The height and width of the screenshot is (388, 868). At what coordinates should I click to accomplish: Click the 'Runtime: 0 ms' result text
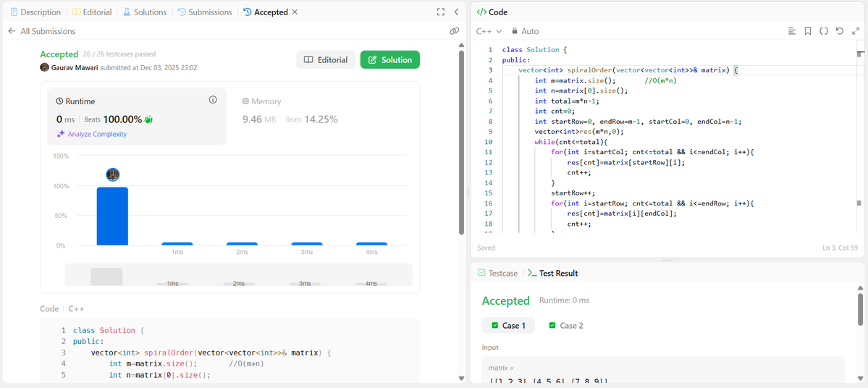(x=564, y=300)
